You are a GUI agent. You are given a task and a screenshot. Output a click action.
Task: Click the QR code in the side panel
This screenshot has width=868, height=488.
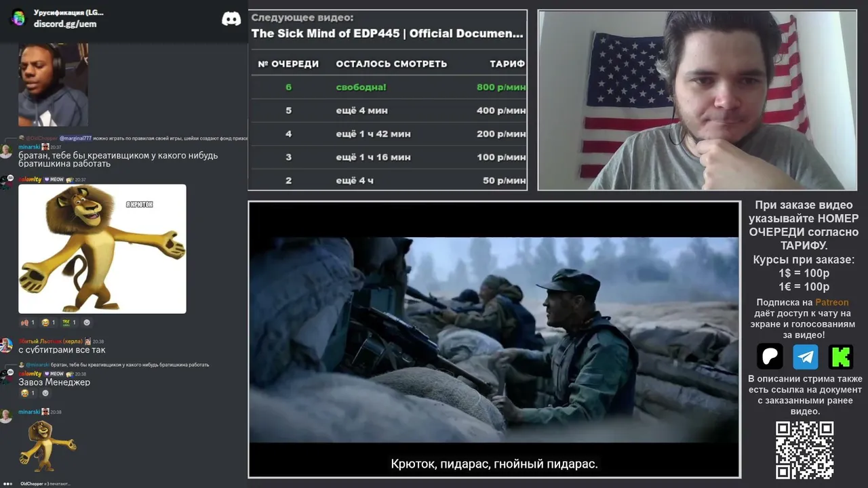(804, 450)
